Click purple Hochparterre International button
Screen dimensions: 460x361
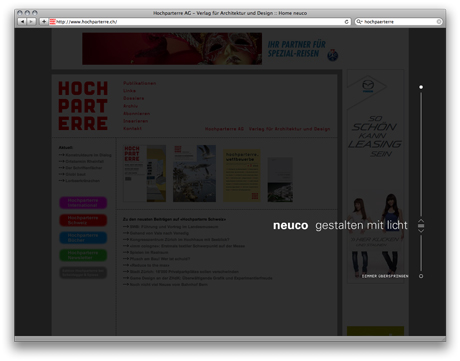pyautogui.click(x=83, y=203)
